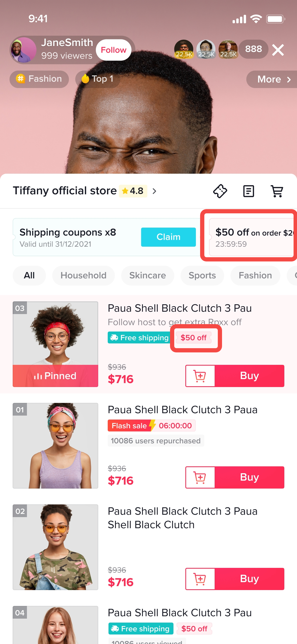The width and height of the screenshot is (297, 644).
Task: Switch to the Sports category tab
Action: click(202, 275)
